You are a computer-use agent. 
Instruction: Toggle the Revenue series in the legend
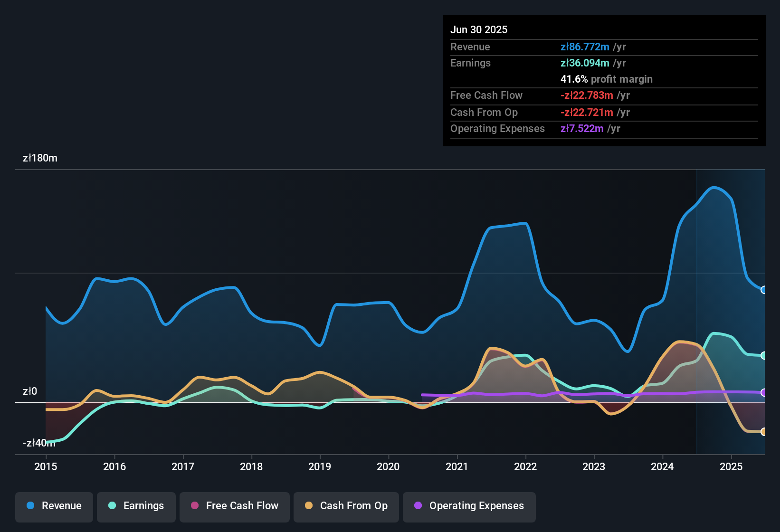click(54, 506)
